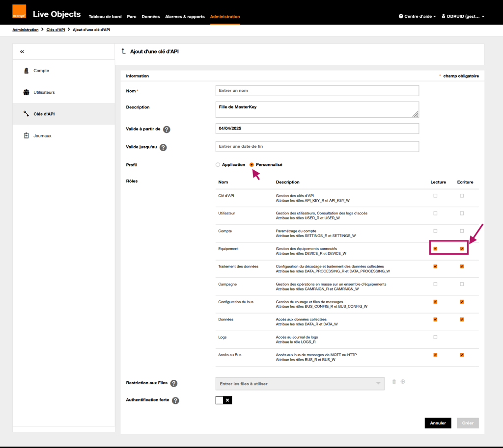The width and height of the screenshot is (503, 448).
Task: Select the Personnalisé profile radio
Action: [251, 165]
